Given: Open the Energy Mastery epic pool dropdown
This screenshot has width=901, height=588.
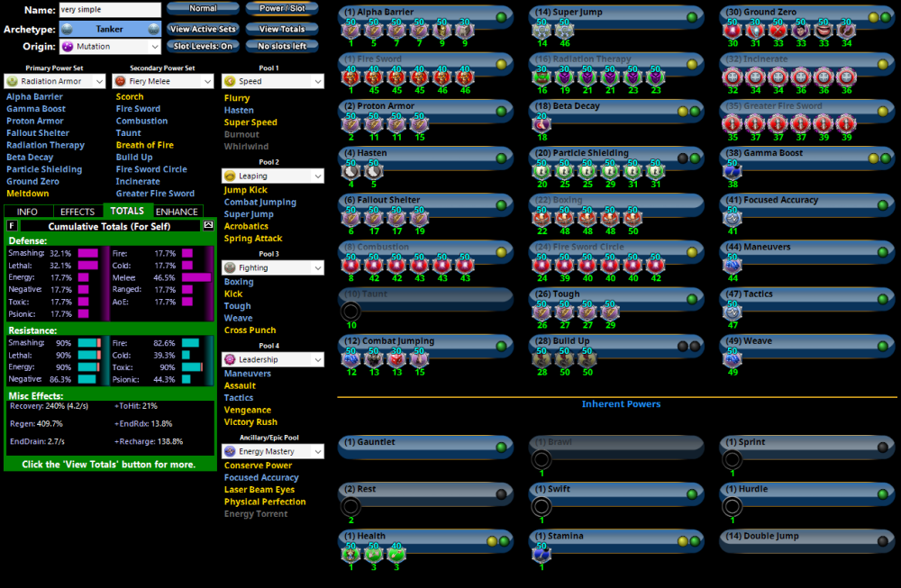Looking at the screenshot, I should [x=273, y=451].
